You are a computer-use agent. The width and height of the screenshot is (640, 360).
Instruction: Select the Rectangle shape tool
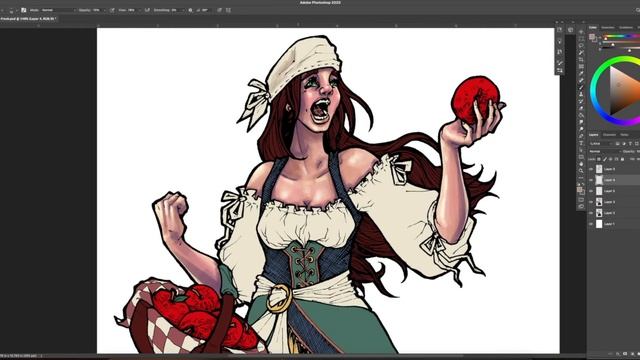click(x=581, y=157)
